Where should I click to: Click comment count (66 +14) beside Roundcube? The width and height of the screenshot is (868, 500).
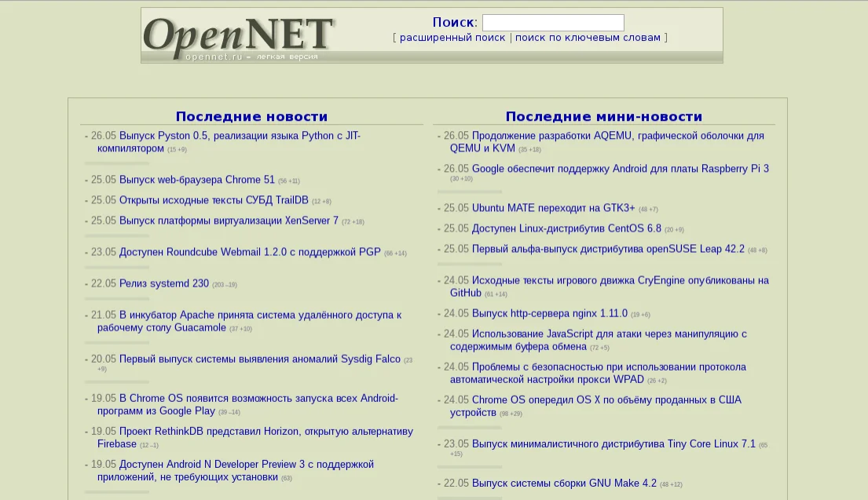click(x=395, y=254)
